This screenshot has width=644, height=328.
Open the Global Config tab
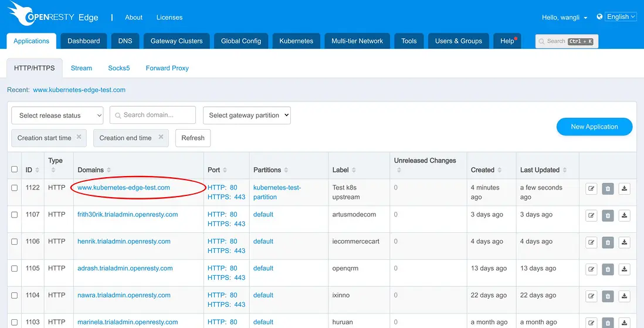click(x=241, y=41)
